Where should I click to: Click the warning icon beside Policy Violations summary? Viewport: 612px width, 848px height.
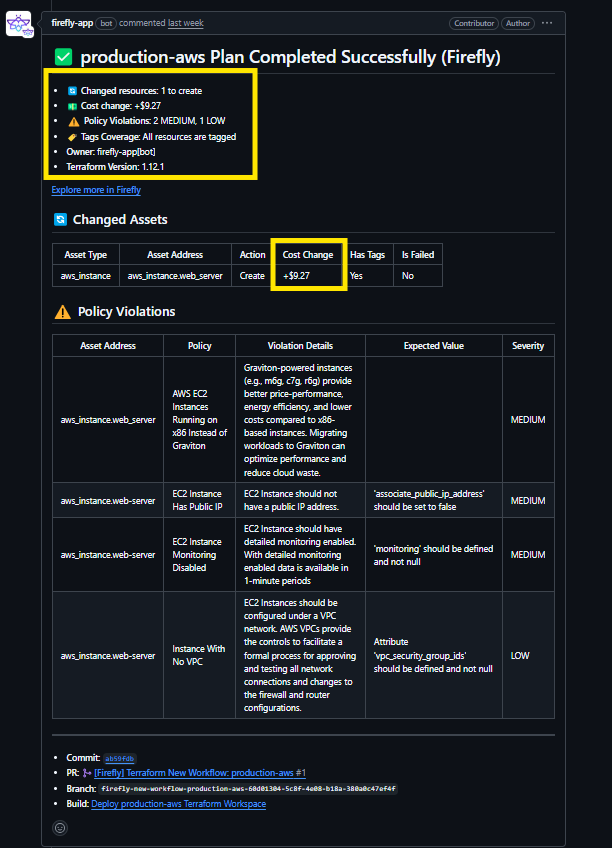point(74,121)
